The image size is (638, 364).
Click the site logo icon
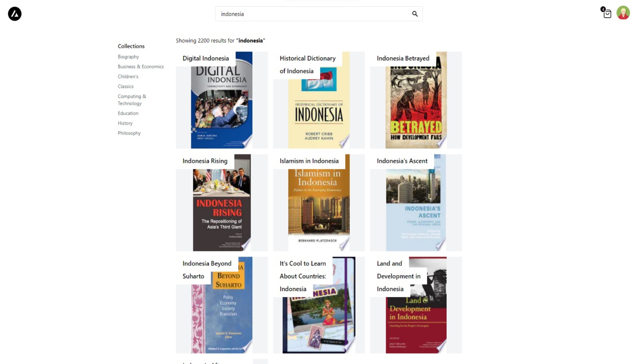pyautogui.click(x=14, y=14)
